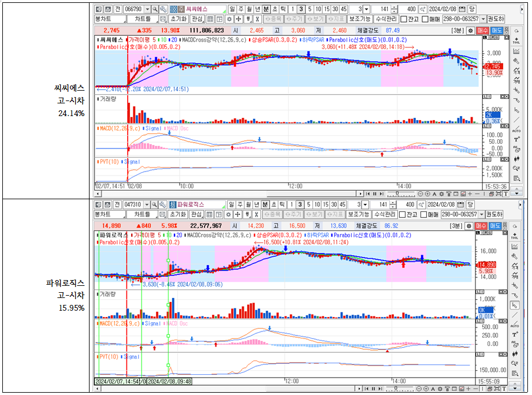
Task: Select 년 yearly period in 파워로직스 chart
Action: click(x=257, y=204)
